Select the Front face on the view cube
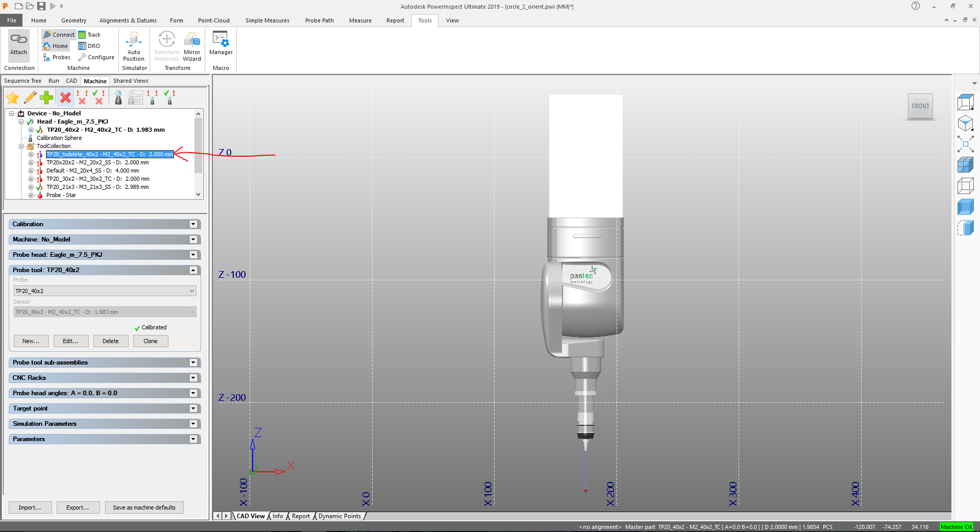Screen dimensions: 980x532 [920, 106]
